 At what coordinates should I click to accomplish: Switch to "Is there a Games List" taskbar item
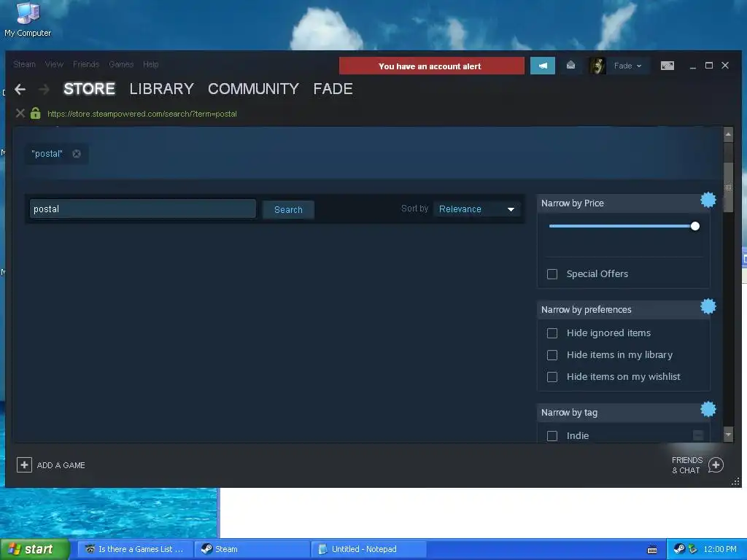(136, 549)
